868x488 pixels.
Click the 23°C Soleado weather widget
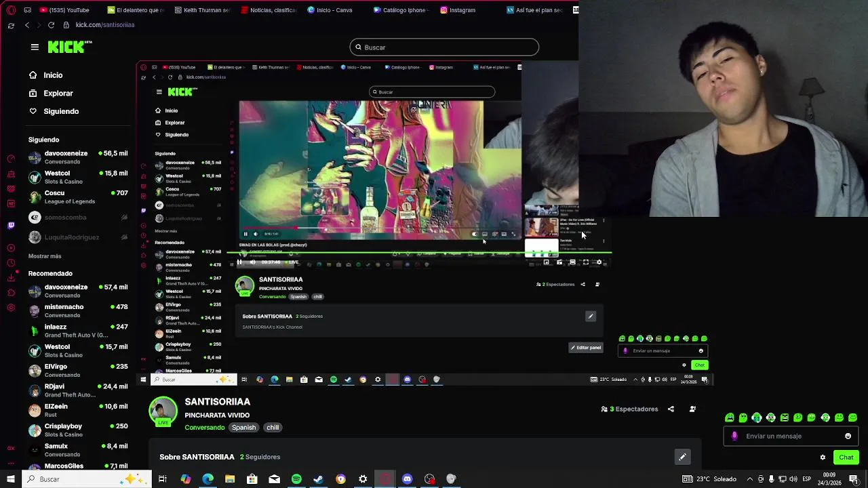(x=711, y=479)
